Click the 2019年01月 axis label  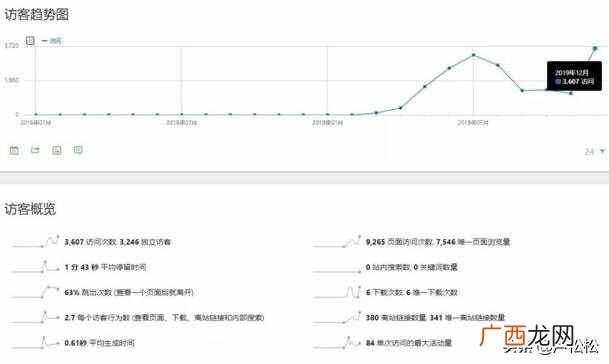tap(327, 123)
